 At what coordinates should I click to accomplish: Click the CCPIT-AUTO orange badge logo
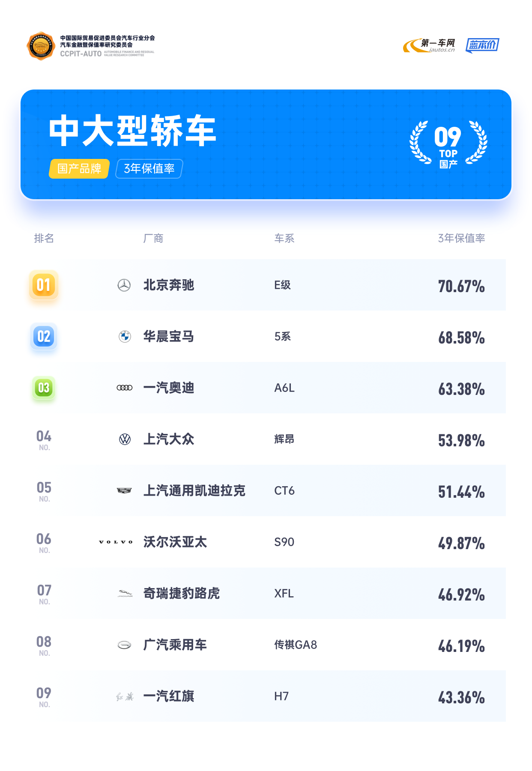click(41, 46)
